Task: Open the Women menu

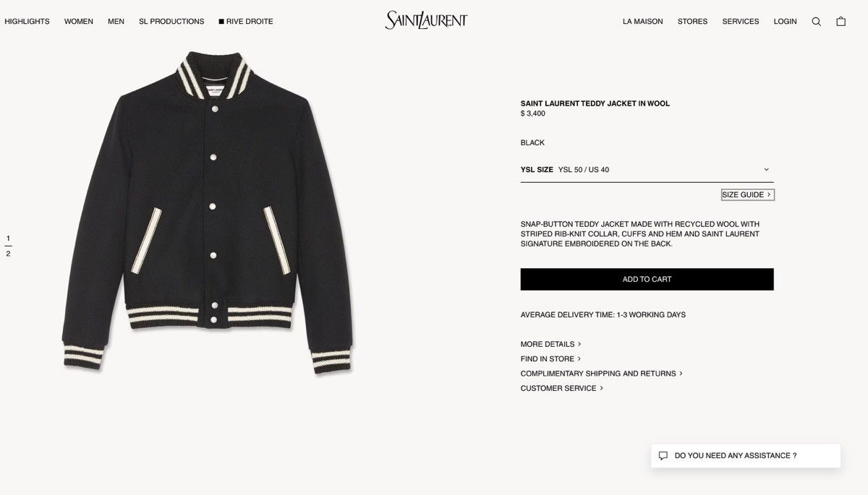Action: point(79,22)
